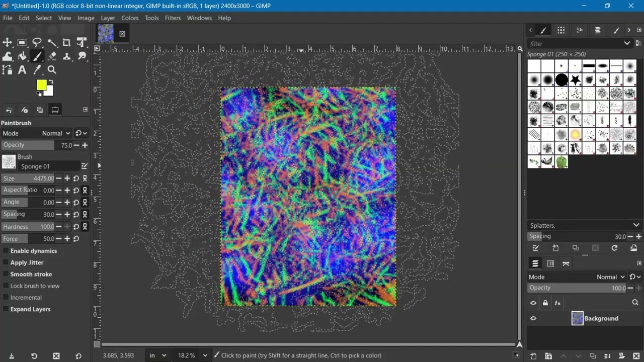Duplicate the selected brush

[x=576, y=248]
